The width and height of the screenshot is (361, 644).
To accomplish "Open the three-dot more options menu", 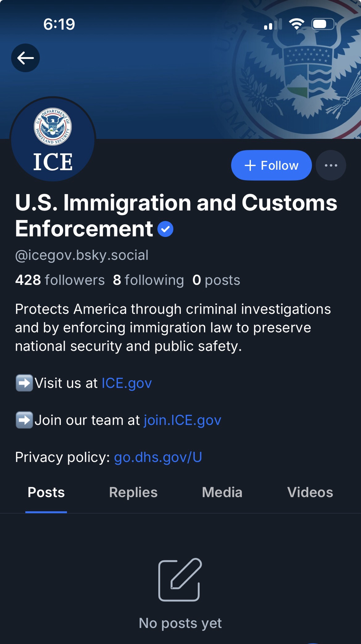I will [331, 166].
